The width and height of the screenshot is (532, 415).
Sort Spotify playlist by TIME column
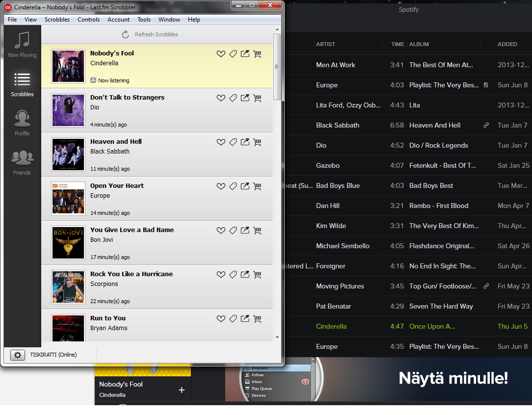pyautogui.click(x=398, y=44)
